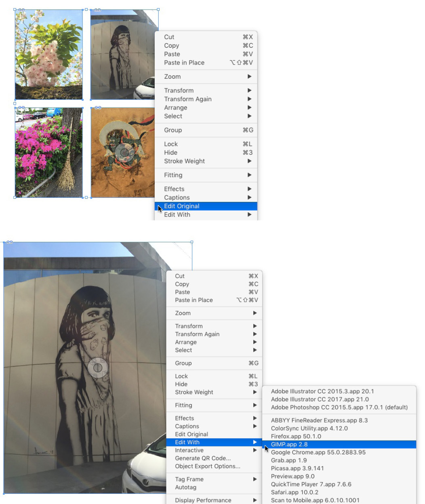Click the content grabber donut on the large mural

click(x=98, y=367)
